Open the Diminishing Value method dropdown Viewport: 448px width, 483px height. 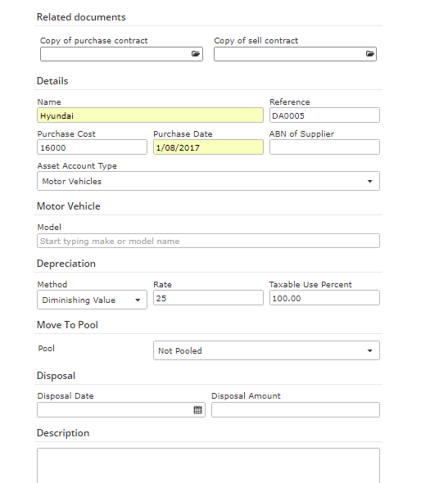point(138,300)
